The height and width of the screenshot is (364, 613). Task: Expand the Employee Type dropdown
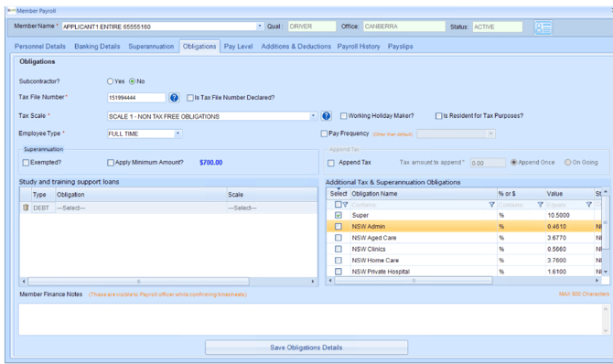click(177, 134)
